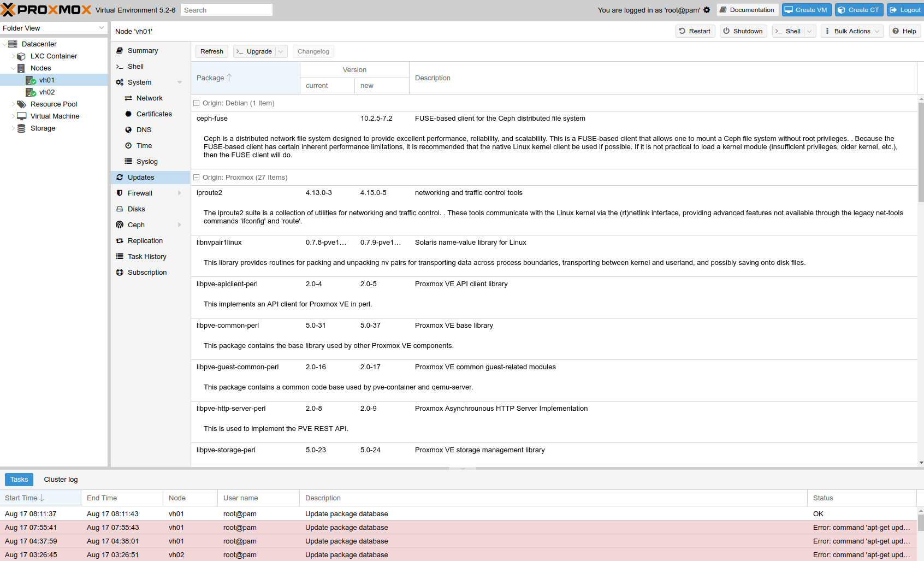Click the Create VM button
Image resolution: width=924 pixels, height=561 pixels.
[x=807, y=10]
